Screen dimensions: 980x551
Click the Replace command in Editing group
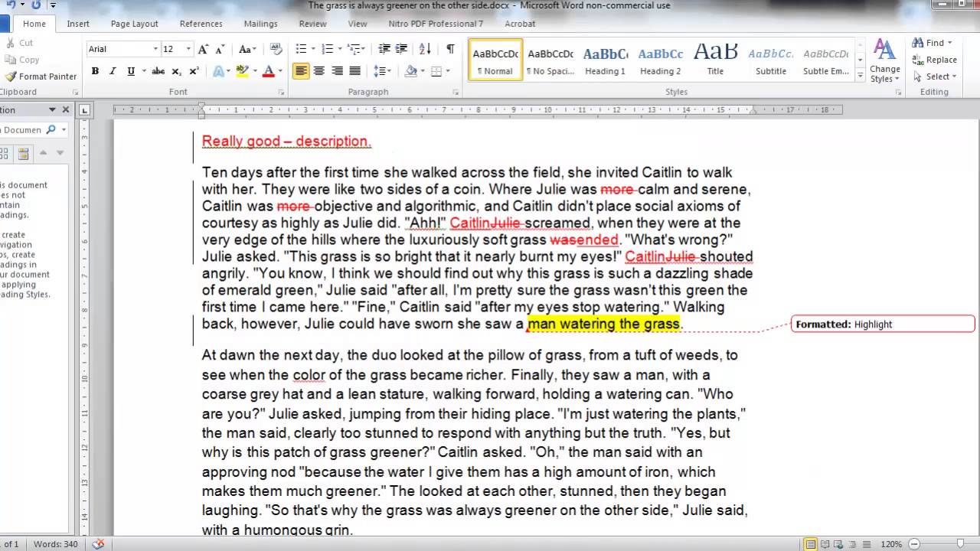coord(936,60)
